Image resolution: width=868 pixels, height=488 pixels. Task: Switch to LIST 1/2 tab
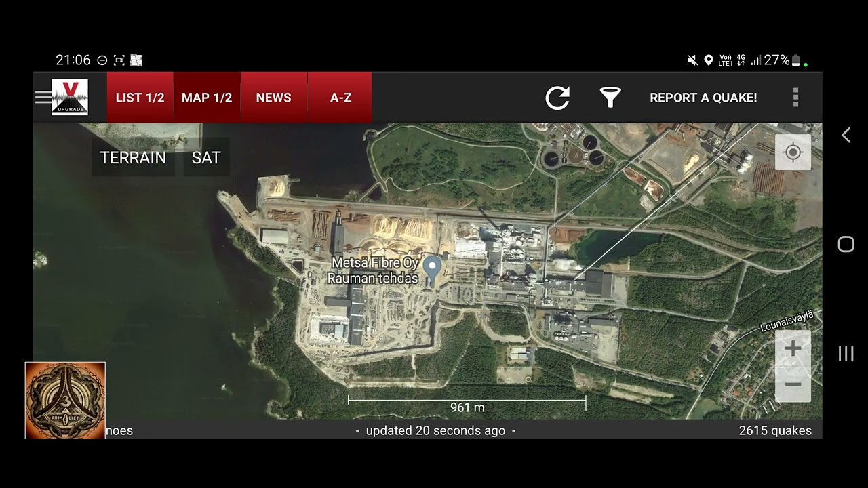[140, 98]
